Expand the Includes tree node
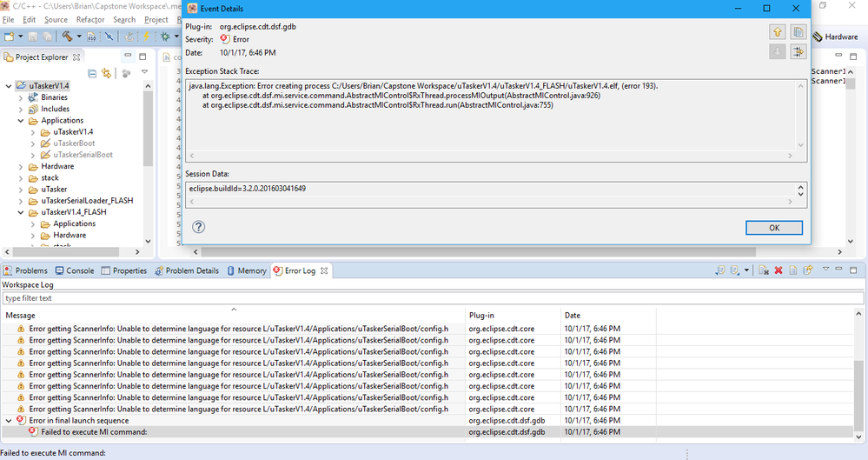868x460 pixels. [21, 110]
